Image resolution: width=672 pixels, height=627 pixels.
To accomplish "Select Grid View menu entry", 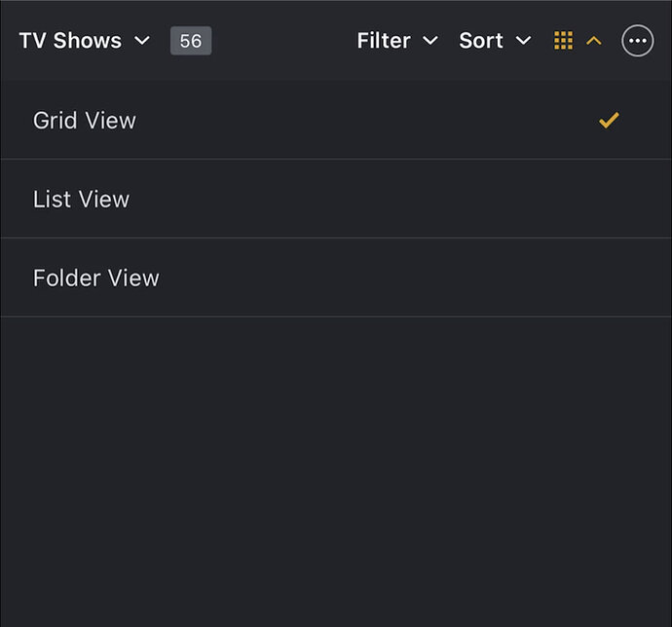I will tap(85, 121).
